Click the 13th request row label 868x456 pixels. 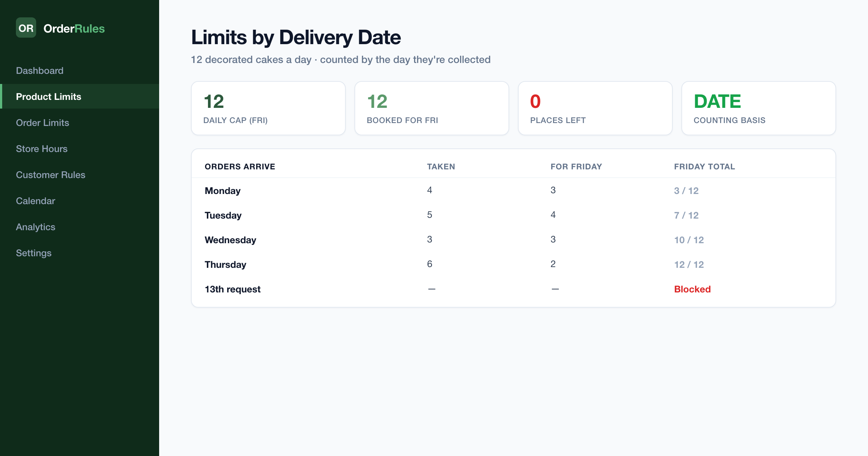click(x=233, y=289)
